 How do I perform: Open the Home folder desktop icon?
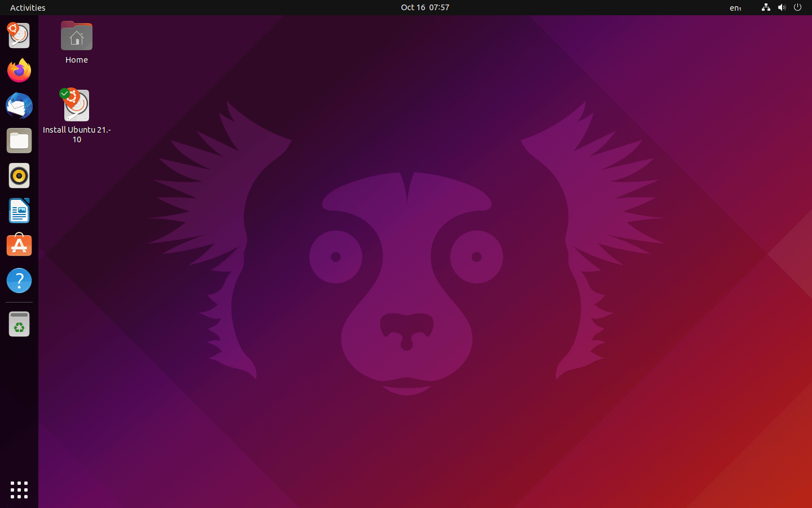(x=77, y=36)
